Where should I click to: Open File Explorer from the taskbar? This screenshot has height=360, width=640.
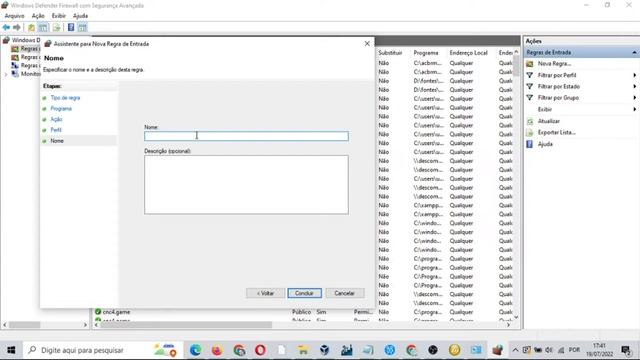[303, 350]
